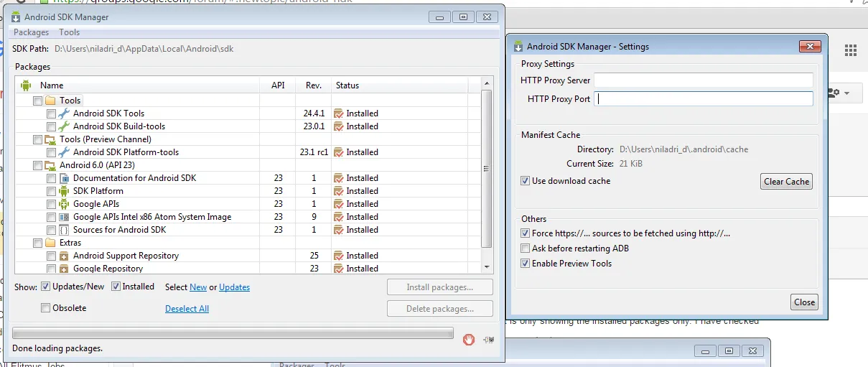Focus the HTTP Proxy Server field
The height and width of the screenshot is (367, 868).
tap(704, 80)
